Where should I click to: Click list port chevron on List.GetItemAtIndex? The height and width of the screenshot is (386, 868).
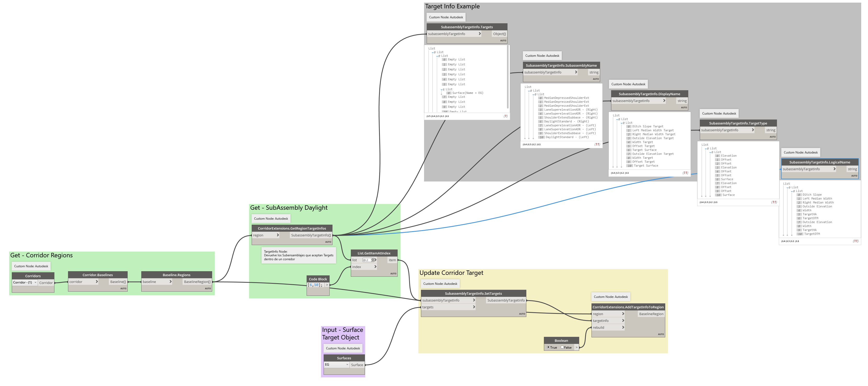click(x=375, y=260)
